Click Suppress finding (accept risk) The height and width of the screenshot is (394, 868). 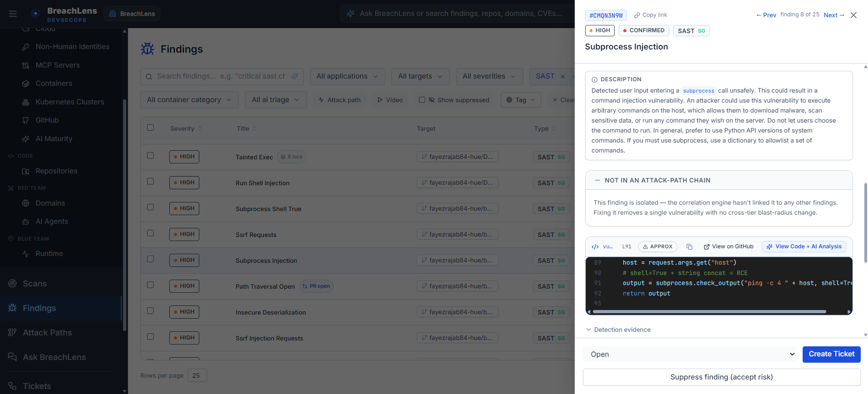[x=721, y=377]
